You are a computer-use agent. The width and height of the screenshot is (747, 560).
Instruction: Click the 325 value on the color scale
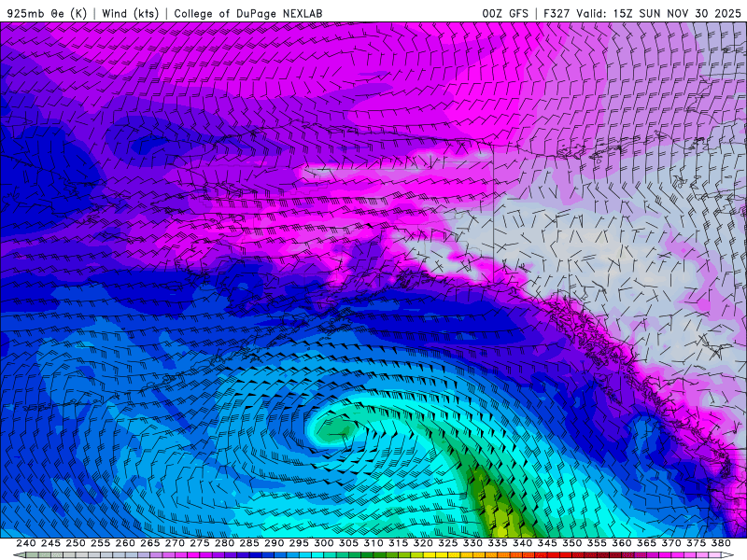[447, 543]
